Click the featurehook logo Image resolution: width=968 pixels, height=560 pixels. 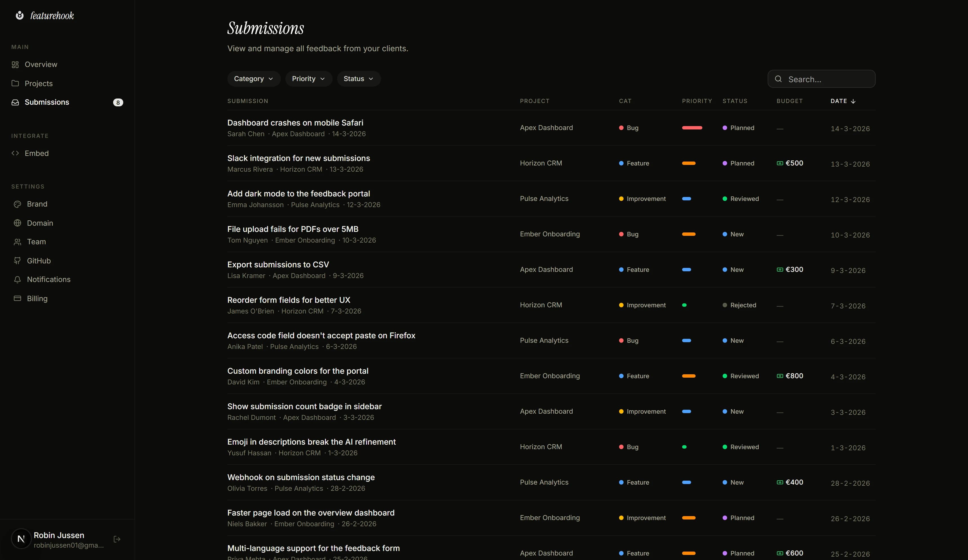pyautogui.click(x=44, y=15)
